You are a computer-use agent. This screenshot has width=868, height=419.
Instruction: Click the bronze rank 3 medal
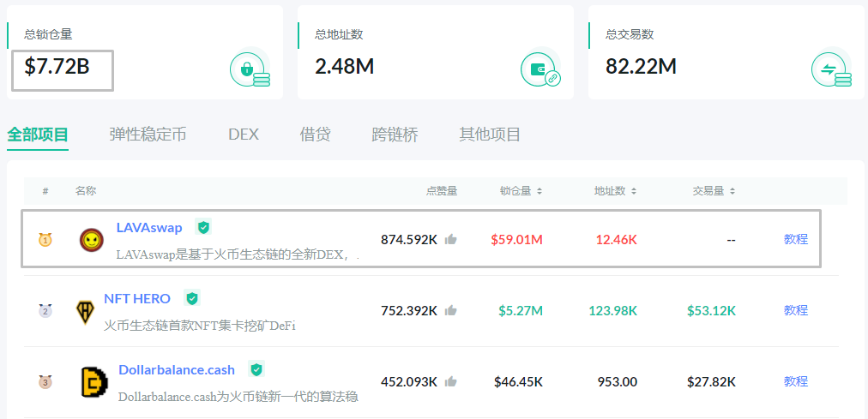[45, 382]
